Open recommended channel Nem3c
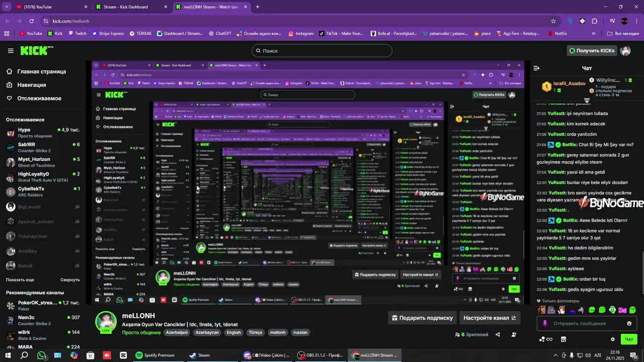 pyautogui.click(x=43, y=320)
